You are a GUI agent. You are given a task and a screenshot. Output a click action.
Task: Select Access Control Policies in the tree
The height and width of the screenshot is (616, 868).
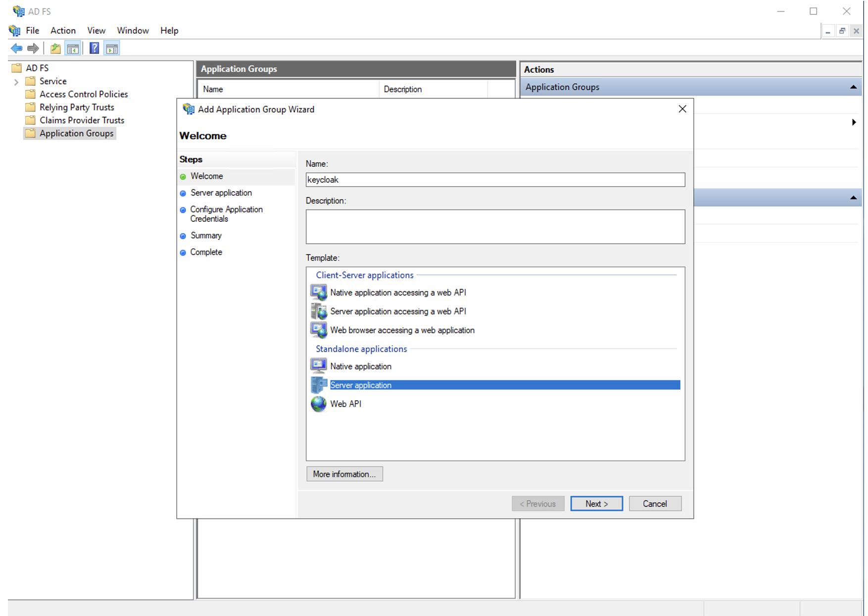[84, 94]
